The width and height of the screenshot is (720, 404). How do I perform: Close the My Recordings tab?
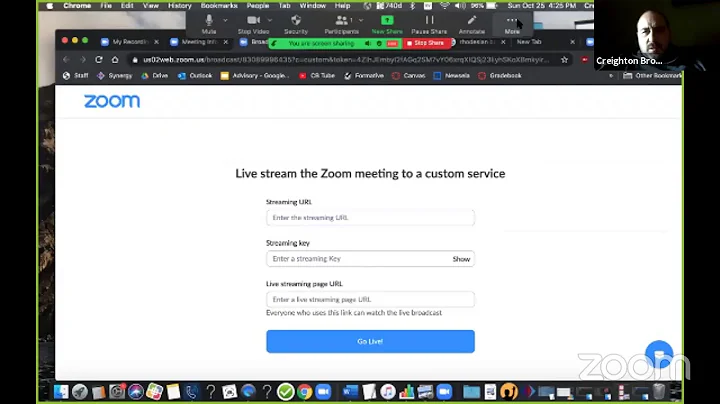(156, 42)
